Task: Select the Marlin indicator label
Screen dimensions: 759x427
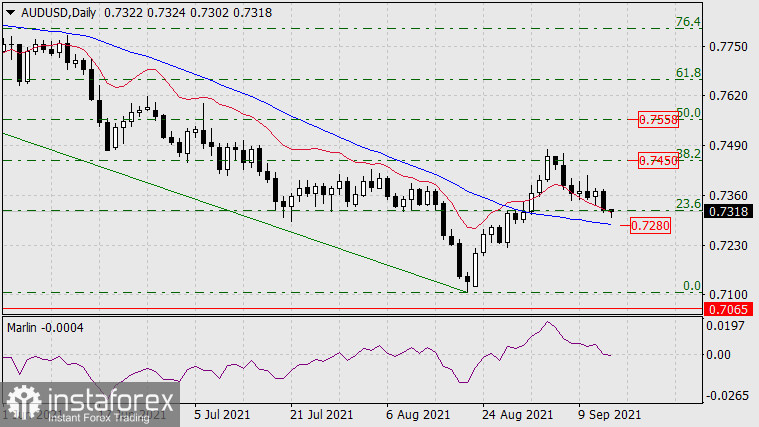Action: tap(45, 328)
